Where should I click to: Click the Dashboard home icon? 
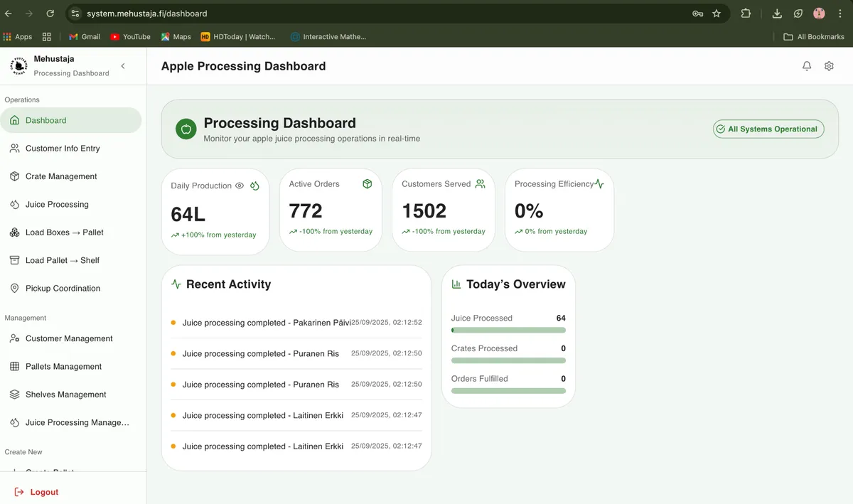[14, 120]
